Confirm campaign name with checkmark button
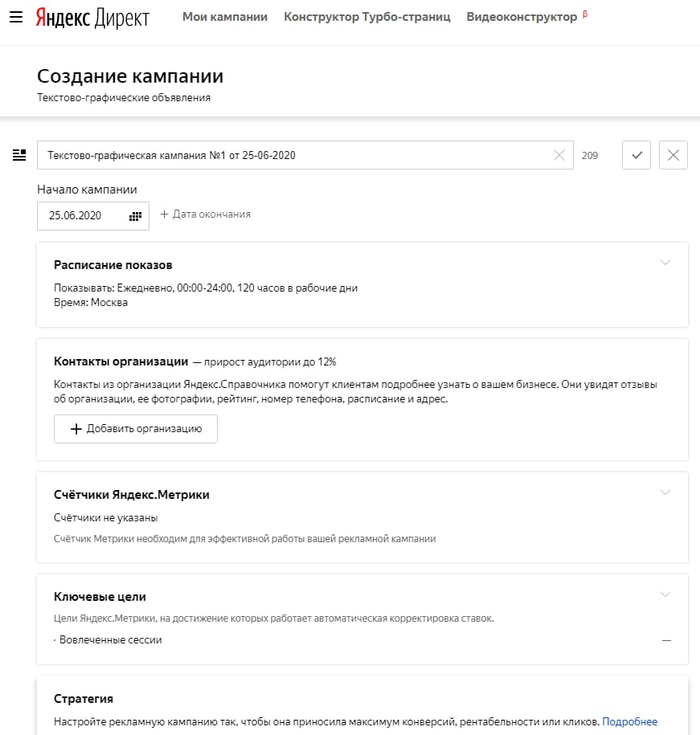The width and height of the screenshot is (700, 735). (637, 155)
